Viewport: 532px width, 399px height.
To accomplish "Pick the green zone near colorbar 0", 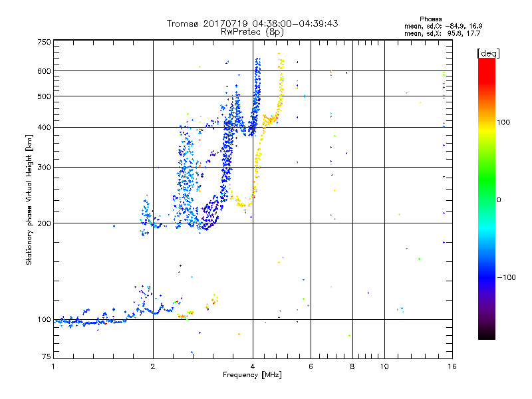I will pyautogui.click(x=487, y=190).
